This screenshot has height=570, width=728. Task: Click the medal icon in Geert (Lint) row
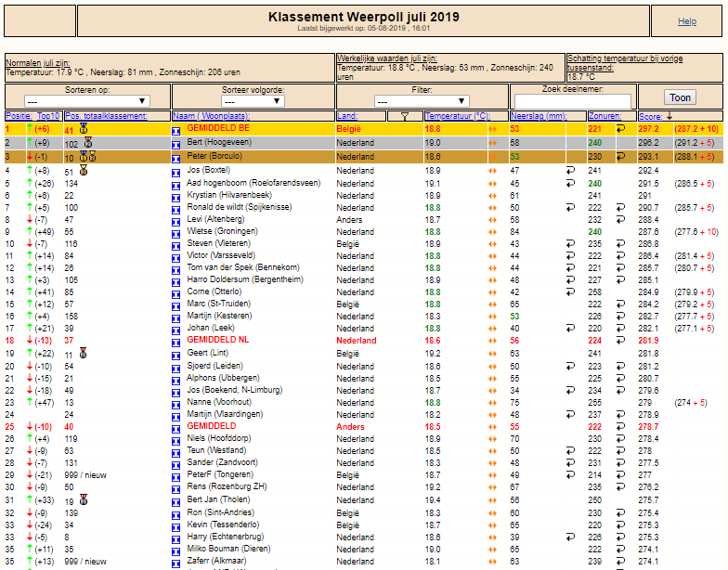point(84,353)
